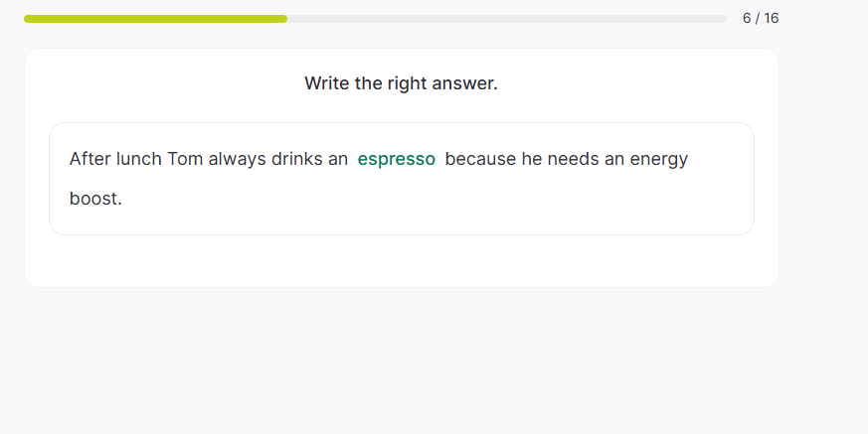Select the green "espresso" answer field
This screenshot has height=434, width=868.
coord(397,159)
